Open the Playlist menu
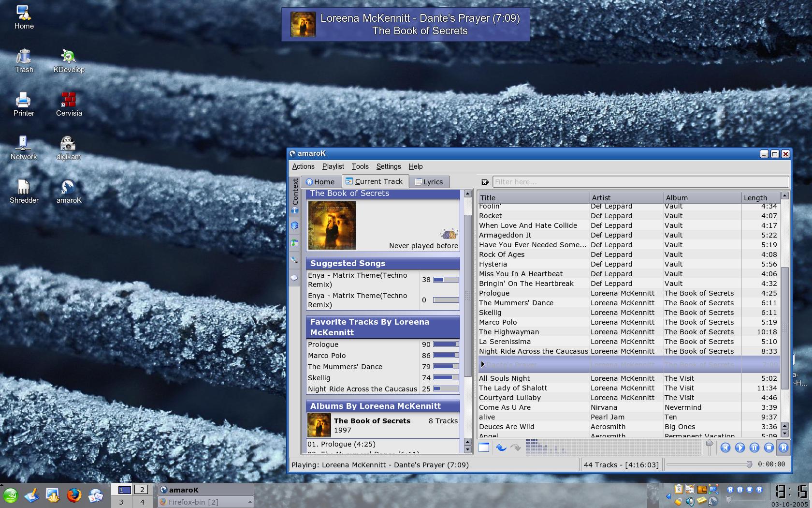This screenshot has width=812, height=508. click(x=333, y=166)
